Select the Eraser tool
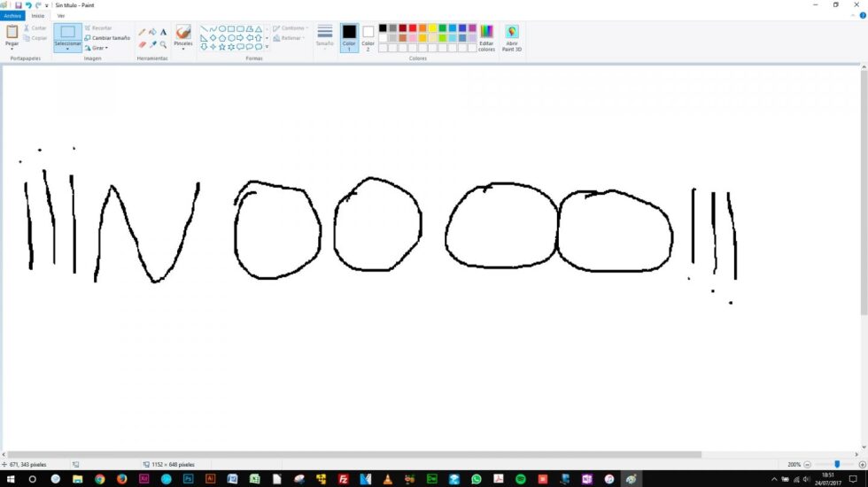This screenshot has width=868, height=487. (142, 44)
